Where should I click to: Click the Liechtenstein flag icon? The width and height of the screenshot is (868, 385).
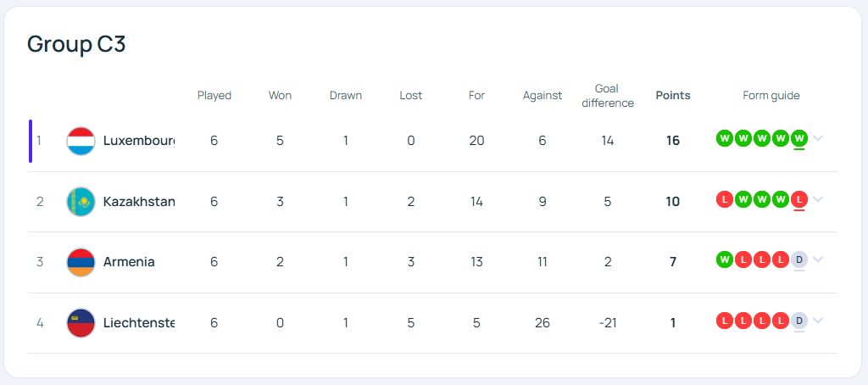(x=81, y=323)
